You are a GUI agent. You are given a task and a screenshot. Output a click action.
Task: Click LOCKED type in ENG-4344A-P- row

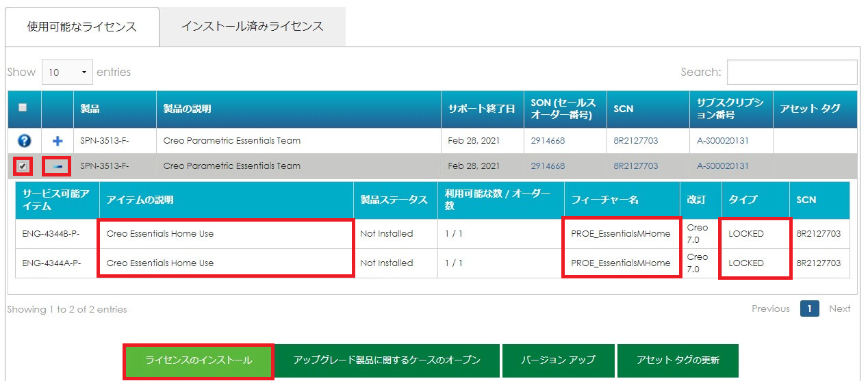(x=746, y=263)
